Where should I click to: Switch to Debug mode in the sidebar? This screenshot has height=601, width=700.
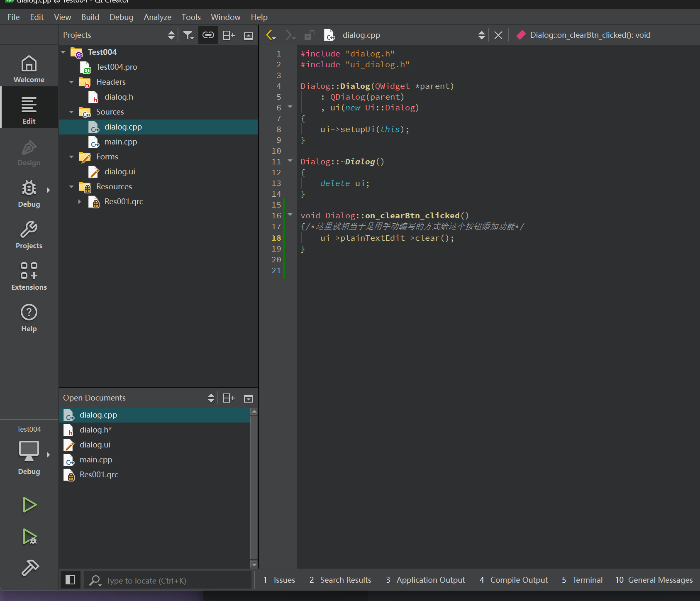point(29,193)
